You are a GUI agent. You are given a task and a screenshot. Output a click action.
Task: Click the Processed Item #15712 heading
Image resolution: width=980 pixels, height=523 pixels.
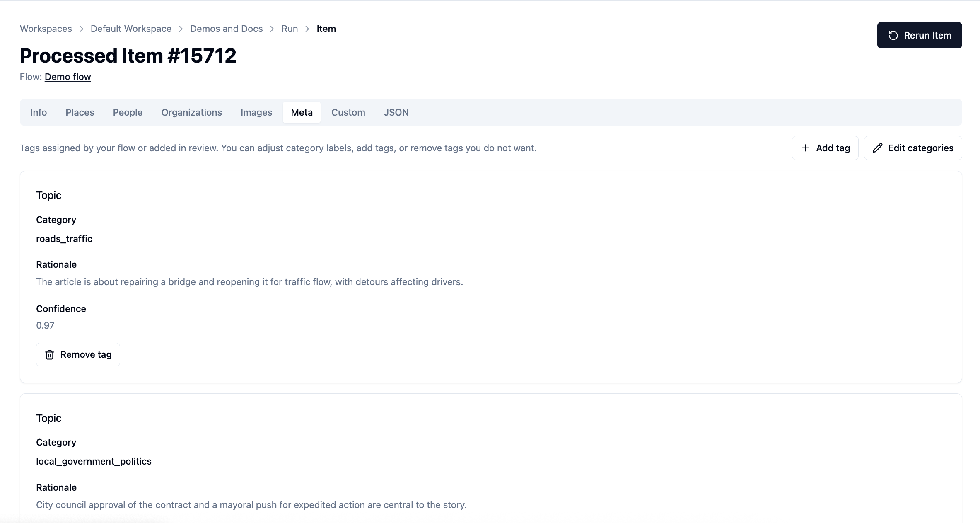pos(128,56)
